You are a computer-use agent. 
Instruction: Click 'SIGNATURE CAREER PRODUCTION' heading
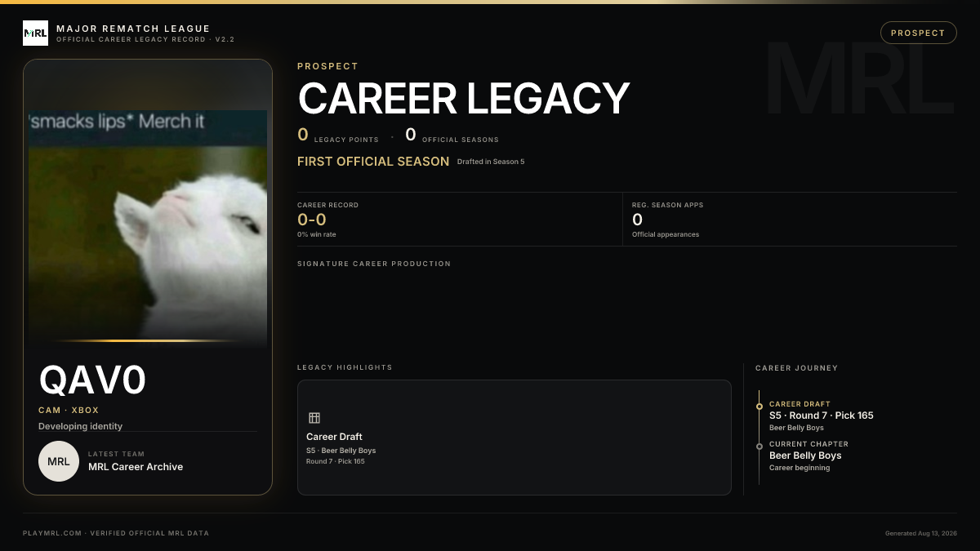[x=374, y=264]
